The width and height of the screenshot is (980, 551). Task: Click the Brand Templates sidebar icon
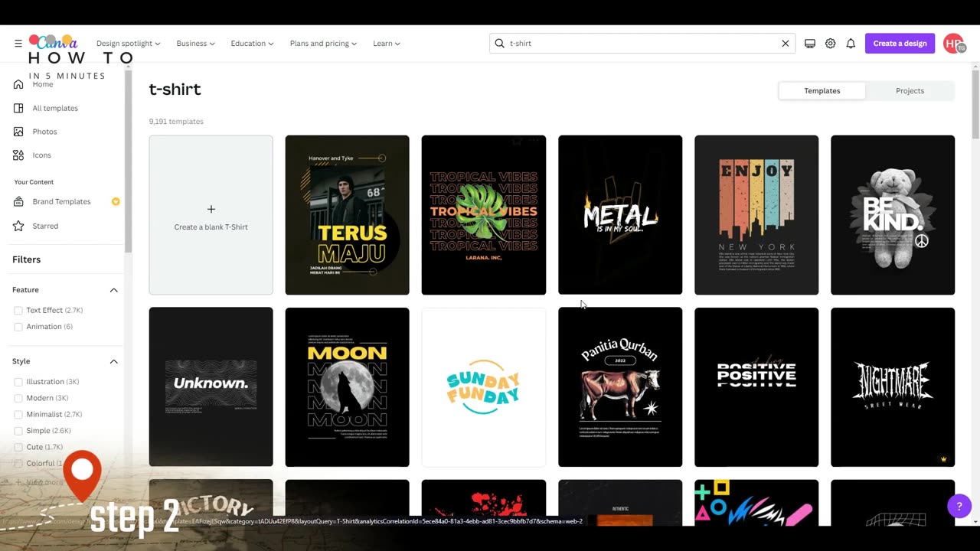click(18, 201)
